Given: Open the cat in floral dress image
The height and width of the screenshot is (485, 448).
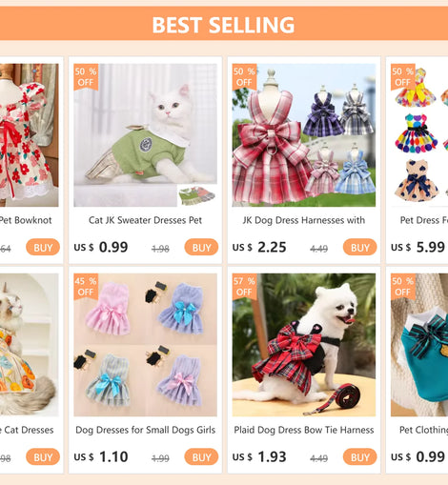Looking at the screenshot, I should coord(30,345).
